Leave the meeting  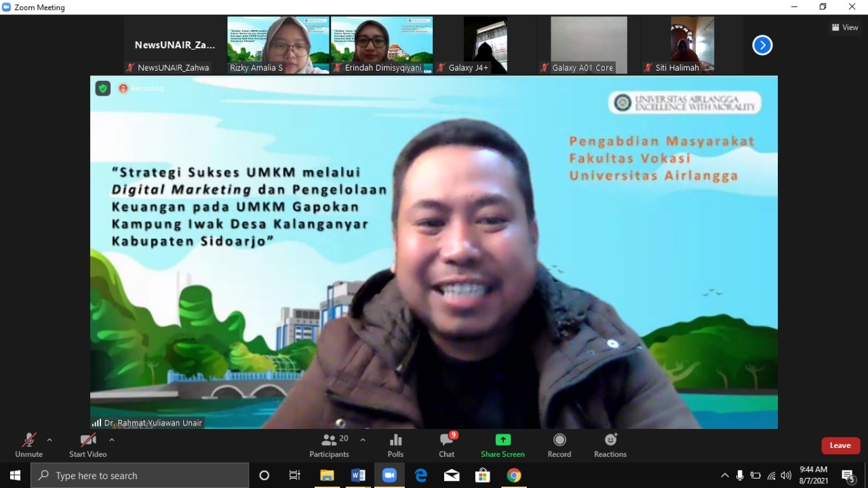click(x=840, y=445)
